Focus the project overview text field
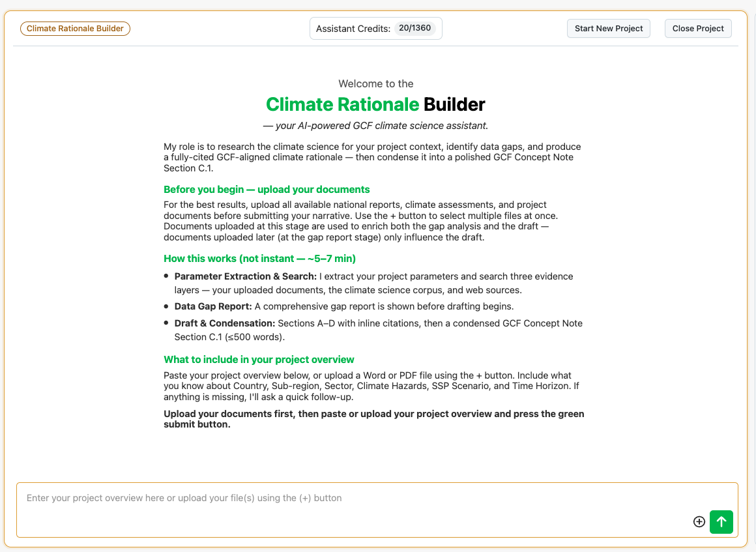The image size is (756, 552). (x=377, y=510)
